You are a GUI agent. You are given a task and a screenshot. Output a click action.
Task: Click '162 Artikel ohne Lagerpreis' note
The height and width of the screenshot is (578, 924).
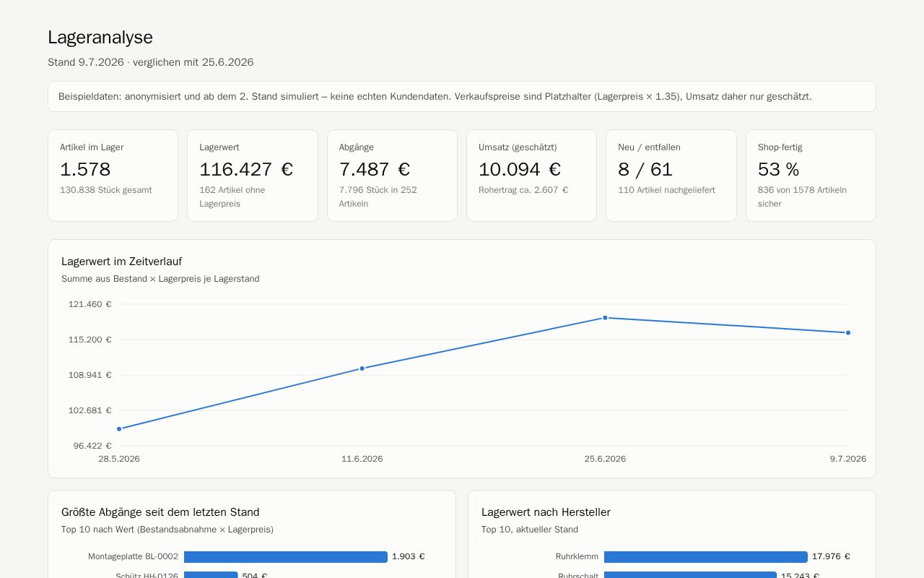(232, 197)
